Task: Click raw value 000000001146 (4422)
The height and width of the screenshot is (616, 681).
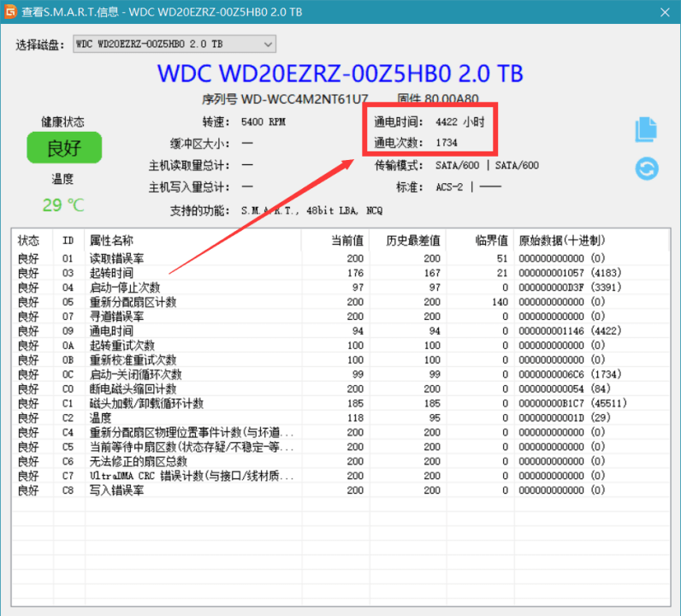Action: (x=570, y=330)
